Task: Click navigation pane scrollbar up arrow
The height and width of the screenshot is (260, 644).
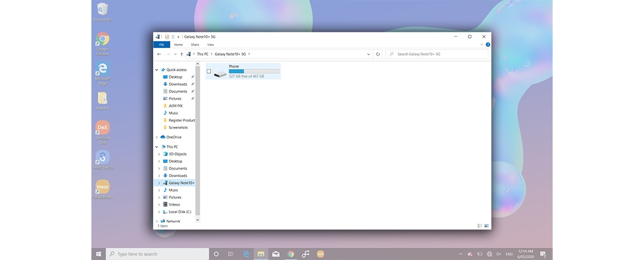Action: (198, 64)
